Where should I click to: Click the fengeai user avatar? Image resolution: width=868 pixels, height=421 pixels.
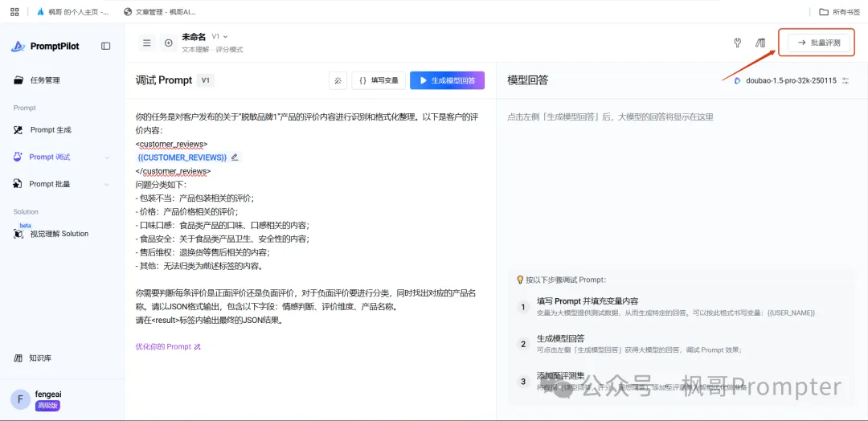(20, 399)
